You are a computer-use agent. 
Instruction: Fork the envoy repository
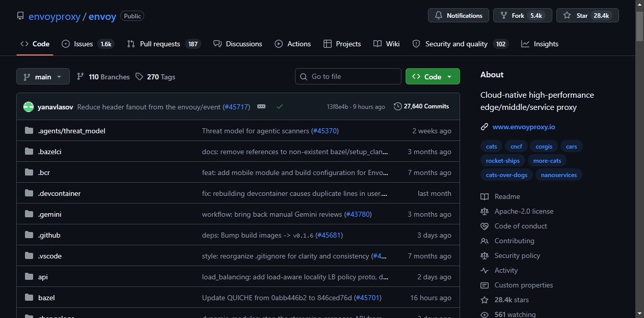pyautogui.click(x=523, y=15)
